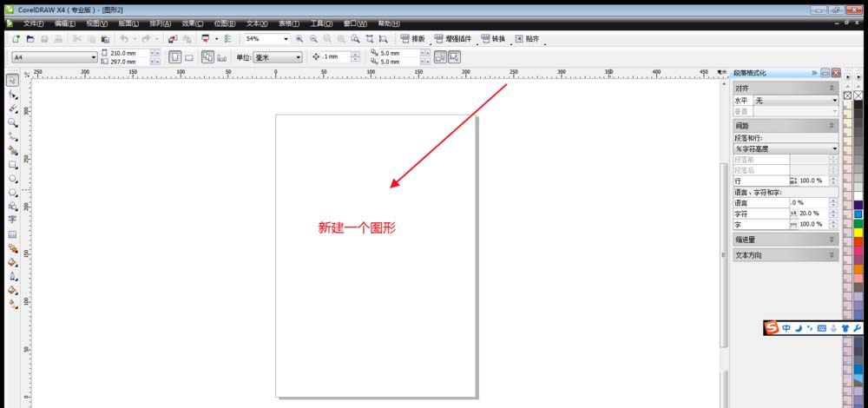Select the Shape tool in the toolbox
The width and height of the screenshot is (868, 408).
coord(13,95)
